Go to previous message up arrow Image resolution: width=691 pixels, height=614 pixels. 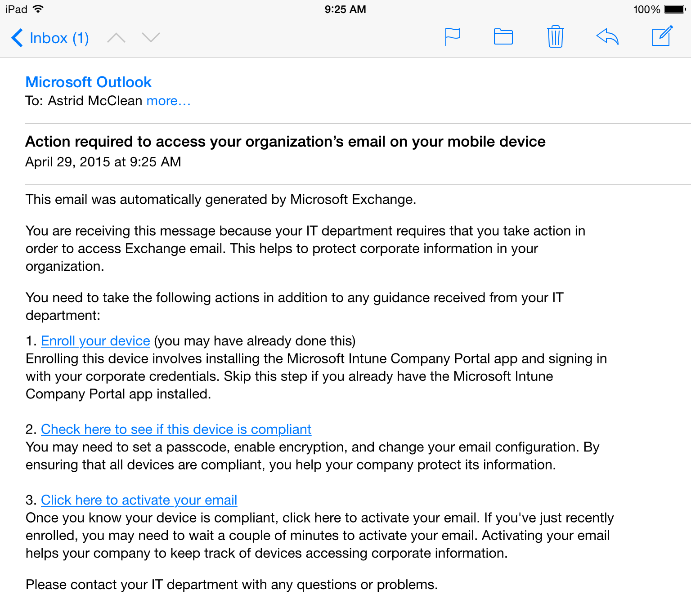[116, 38]
